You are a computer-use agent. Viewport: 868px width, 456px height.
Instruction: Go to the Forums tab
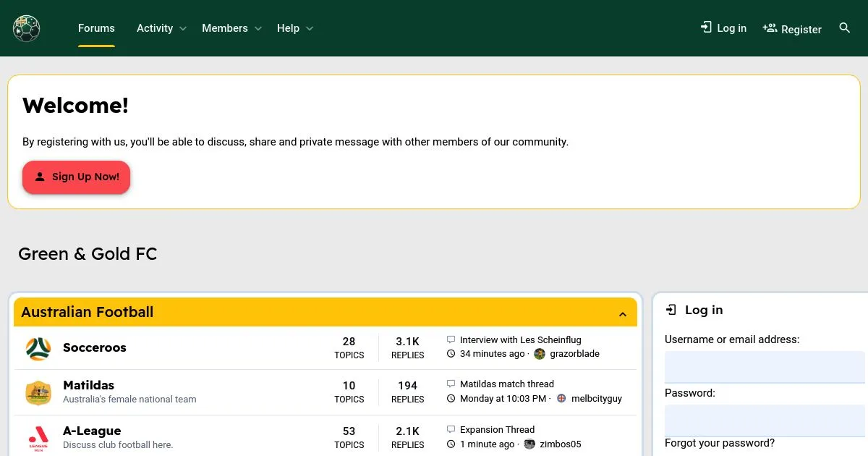[96, 28]
